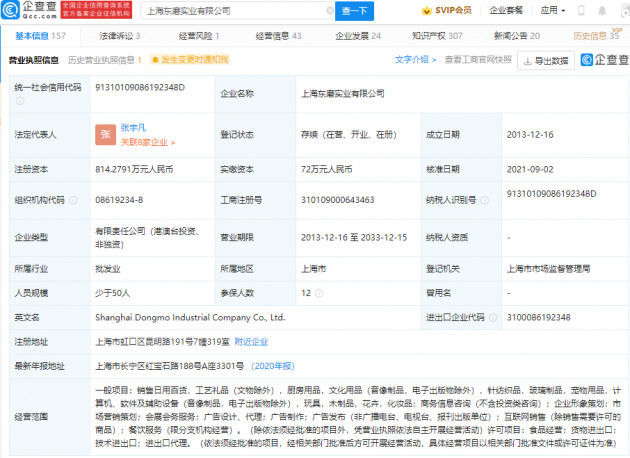Switch to 基本信息 tab
The image size is (630, 458).
click(40, 36)
